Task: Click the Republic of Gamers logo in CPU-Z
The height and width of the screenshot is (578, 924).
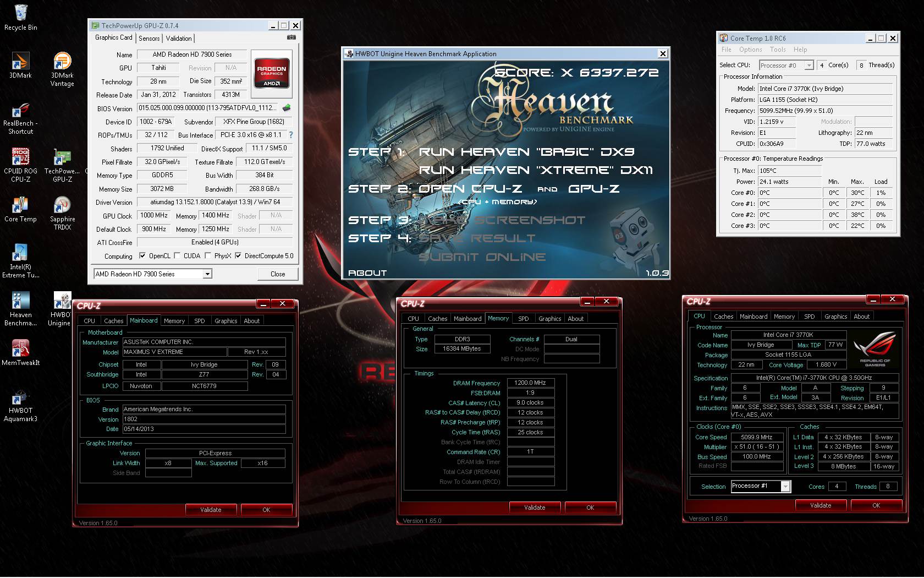Action: tap(875, 349)
